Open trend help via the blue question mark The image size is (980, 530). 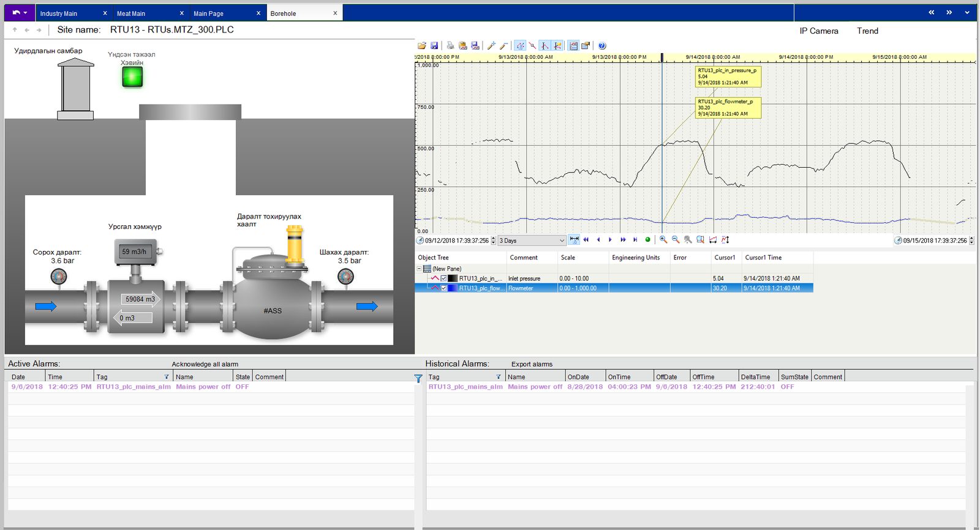602,46
